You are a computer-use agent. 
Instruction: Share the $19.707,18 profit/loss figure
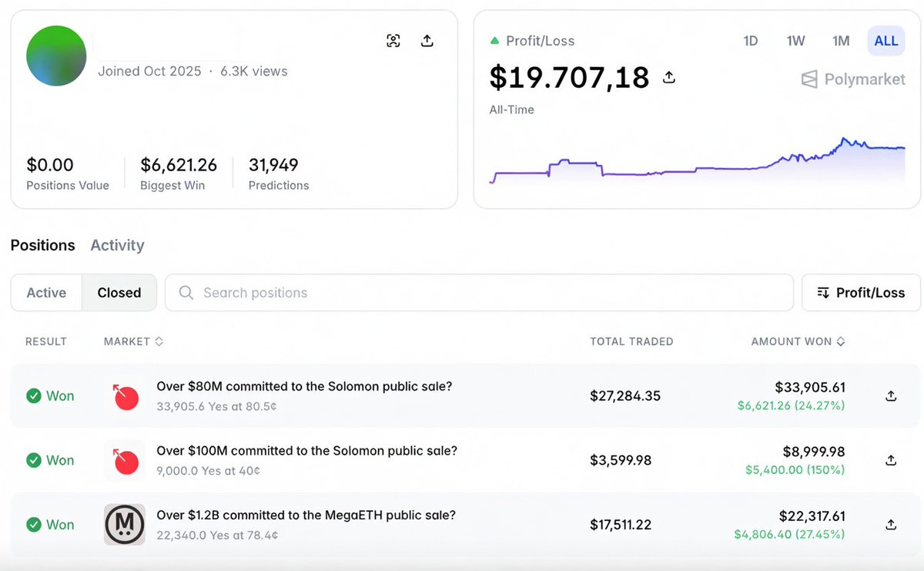[x=669, y=77]
